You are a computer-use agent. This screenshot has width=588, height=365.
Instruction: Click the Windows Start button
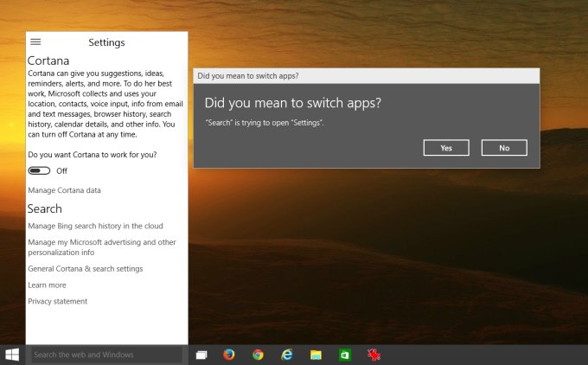13,355
